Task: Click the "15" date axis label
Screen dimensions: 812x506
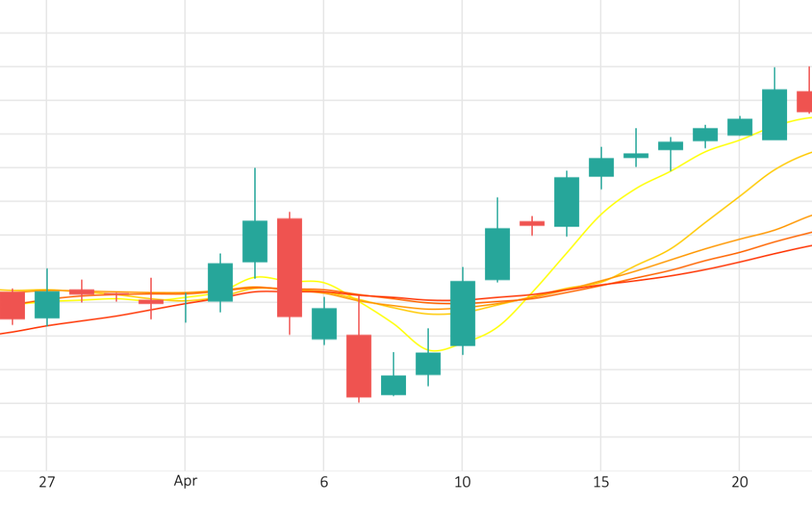Action: click(x=601, y=482)
